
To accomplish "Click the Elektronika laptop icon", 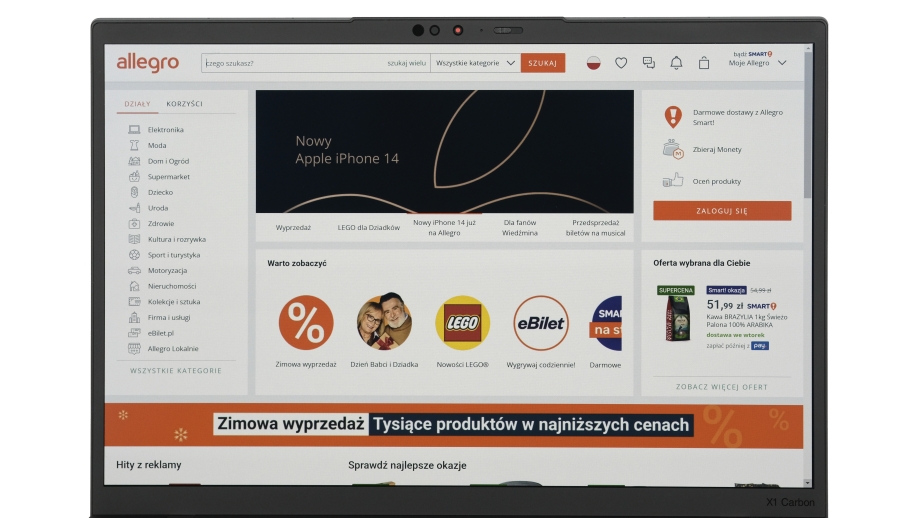I will point(134,130).
